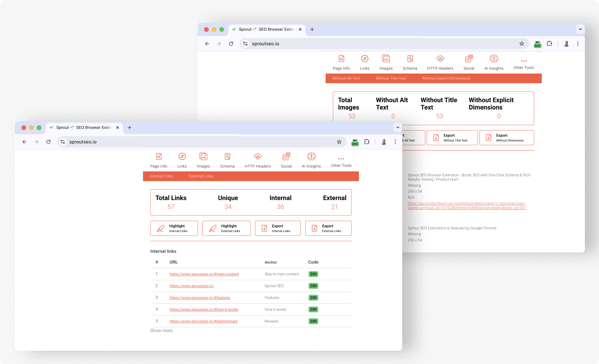Open Links tool in back window
The width and height of the screenshot is (599, 364).
(364, 62)
